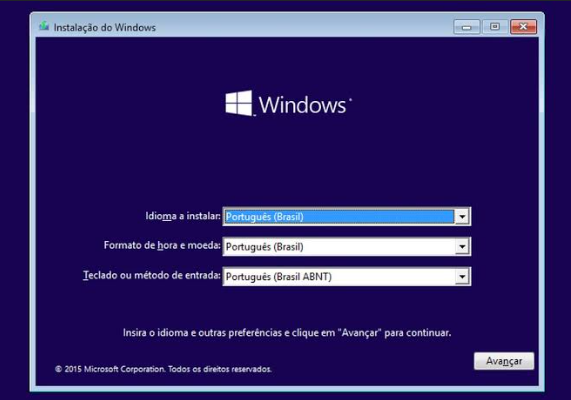Click the Formato de hora e moeda label
The height and width of the screenshot is (400, 571).
pyautogui.click(x=162, y=246)
